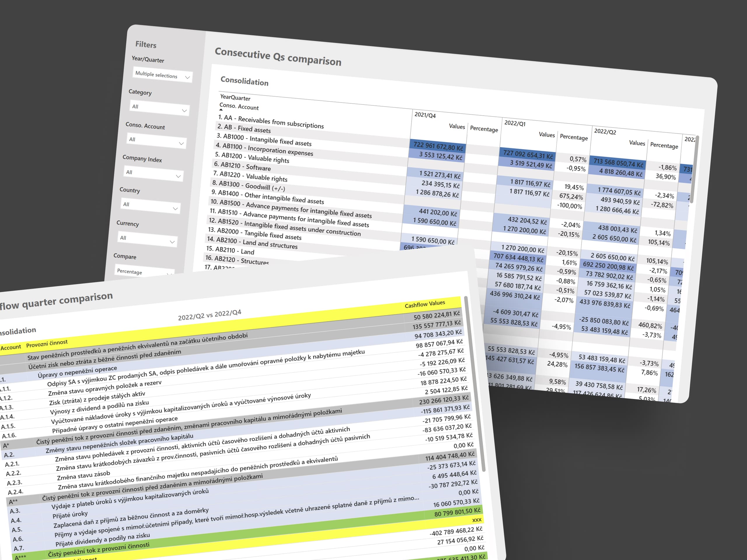This screenshot has height=560, width=747.
Task: Click the 2022/Q2 column header
Action: [605, 131]
